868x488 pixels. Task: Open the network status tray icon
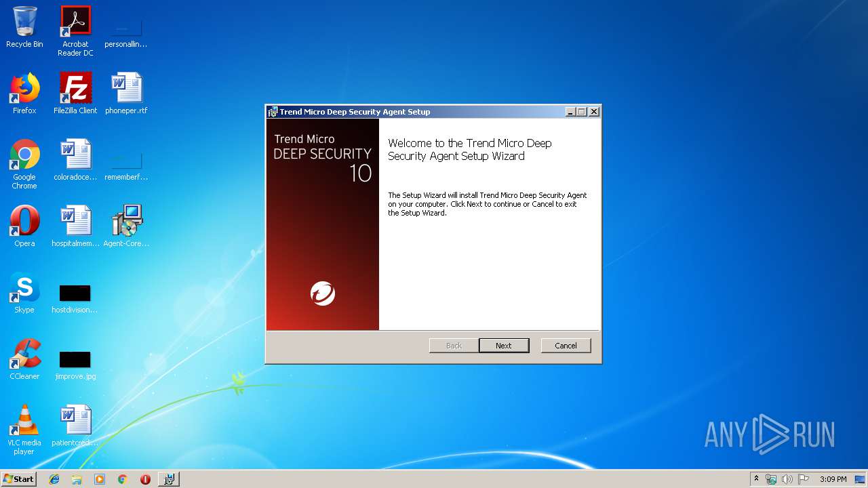click(771, 479)
